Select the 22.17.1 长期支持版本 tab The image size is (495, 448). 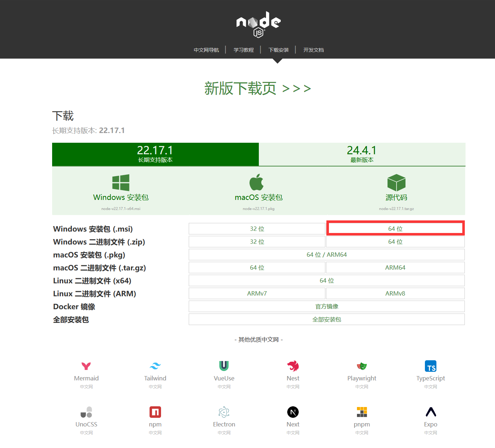[155, 154]
